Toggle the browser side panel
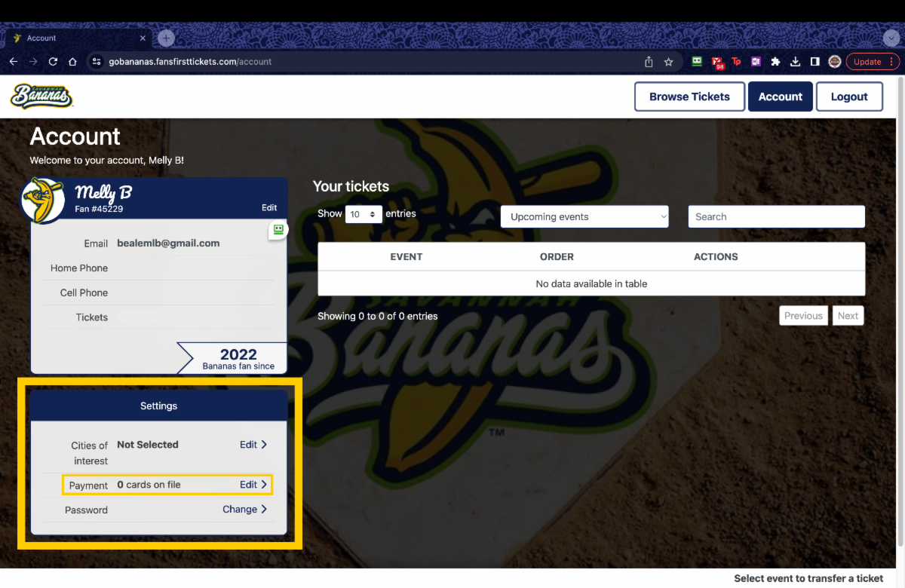Image resolution: width=905 pixels, height=588 pixels. coord(814,62)
